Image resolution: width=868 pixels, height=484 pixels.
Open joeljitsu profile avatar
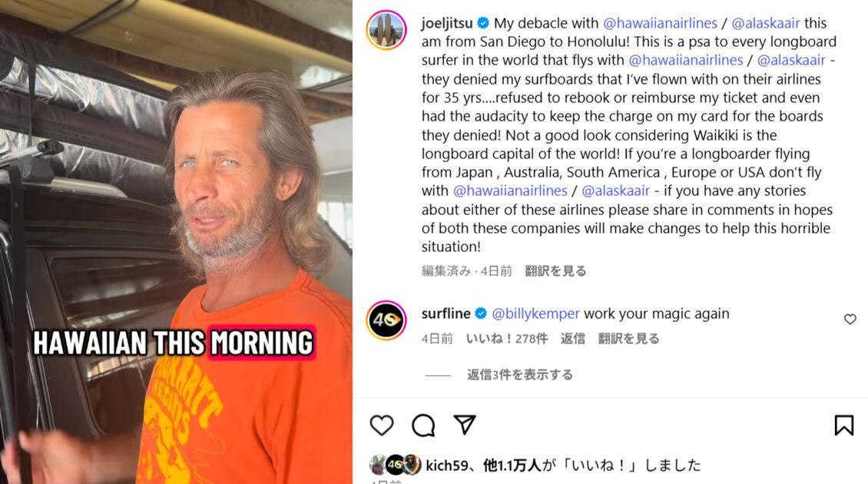click(x=386, y=30)
